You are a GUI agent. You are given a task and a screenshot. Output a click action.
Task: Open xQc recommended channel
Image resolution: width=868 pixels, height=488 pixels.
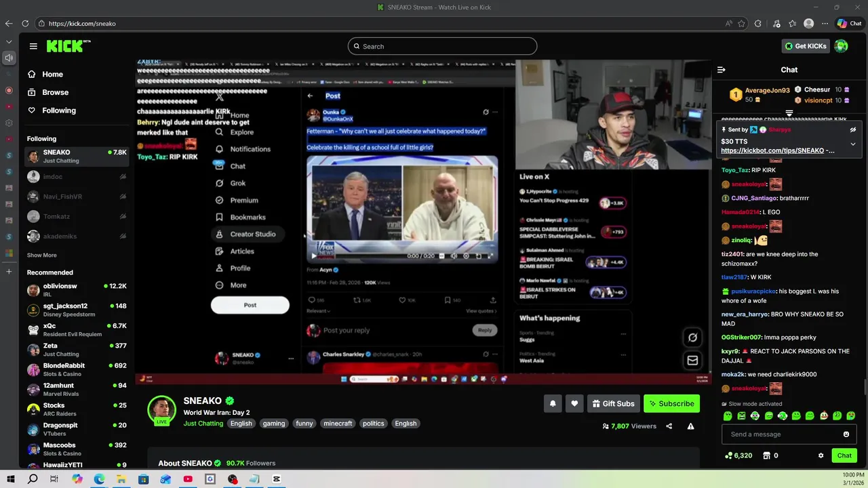point(77,329)
